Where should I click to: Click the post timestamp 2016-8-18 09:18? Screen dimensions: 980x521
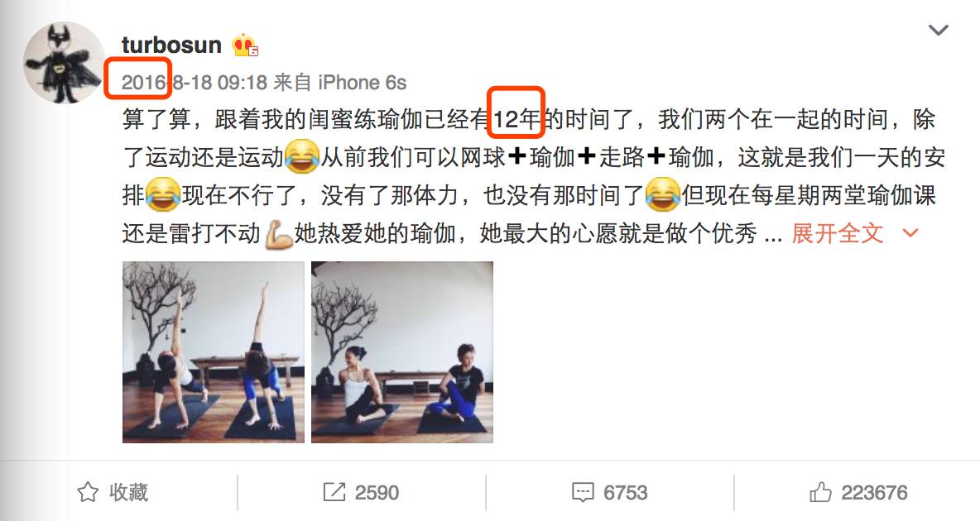tap(195, 83)
